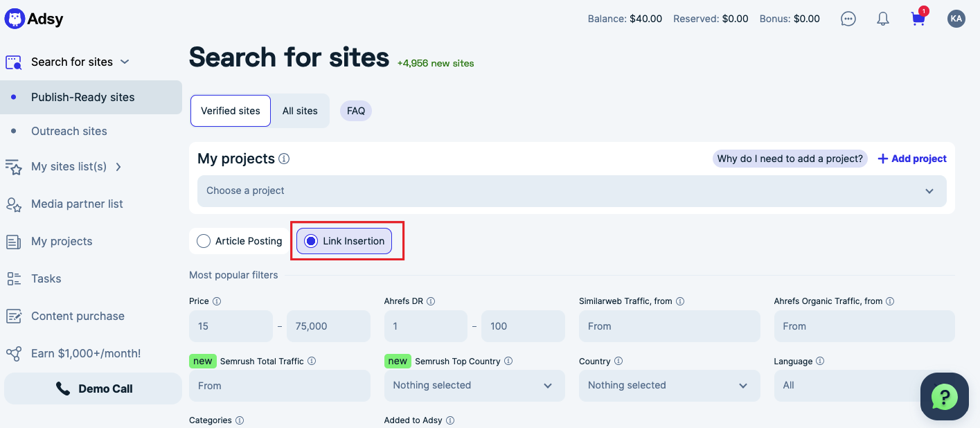Select the Article Posting radio button

[204, 241]
